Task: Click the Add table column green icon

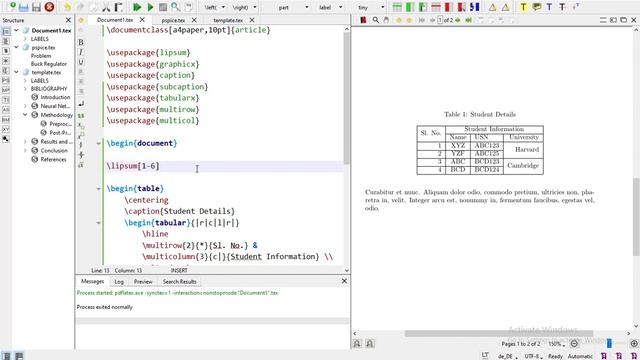Action: (410, 7)
